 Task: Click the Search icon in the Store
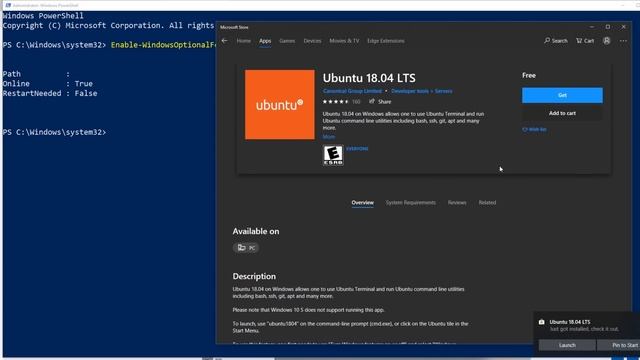[556, 41]
